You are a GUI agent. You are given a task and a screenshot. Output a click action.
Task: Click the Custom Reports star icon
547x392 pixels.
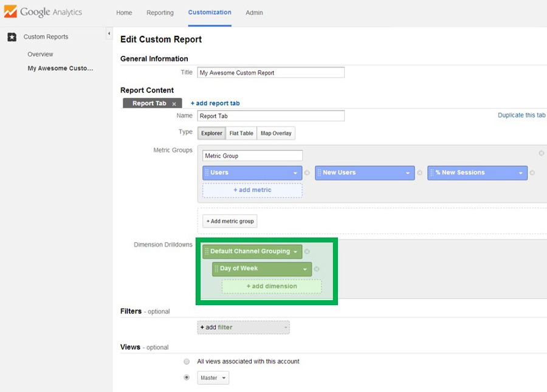(x=12, y=37)
